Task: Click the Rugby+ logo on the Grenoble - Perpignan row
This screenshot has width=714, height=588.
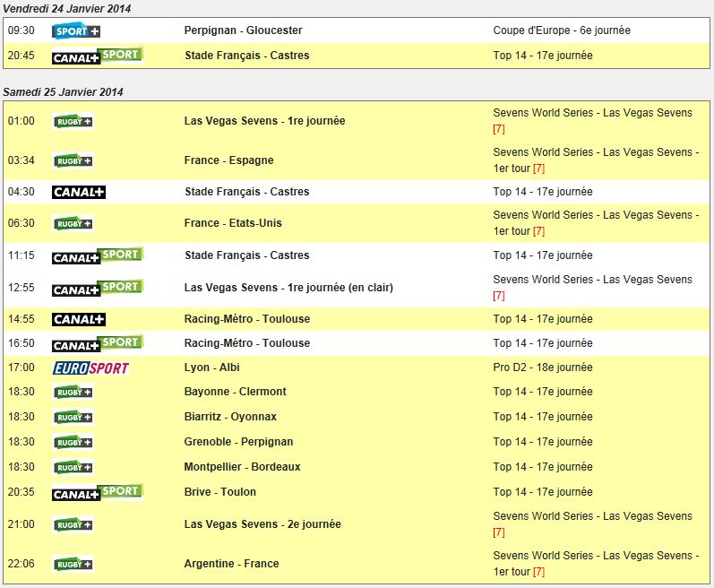Action: (x=73, y=442)
